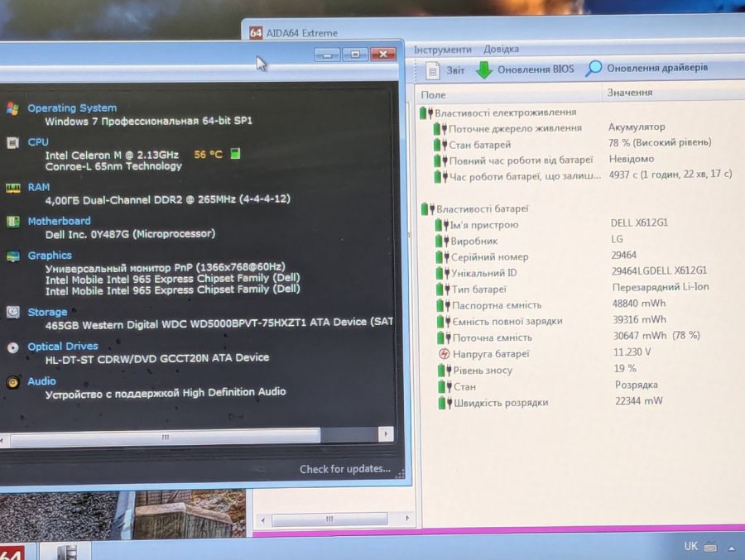Click battery icon beside Повний час роботи від батареї
The height and width of the screenshot is (560, 745).
441,161
